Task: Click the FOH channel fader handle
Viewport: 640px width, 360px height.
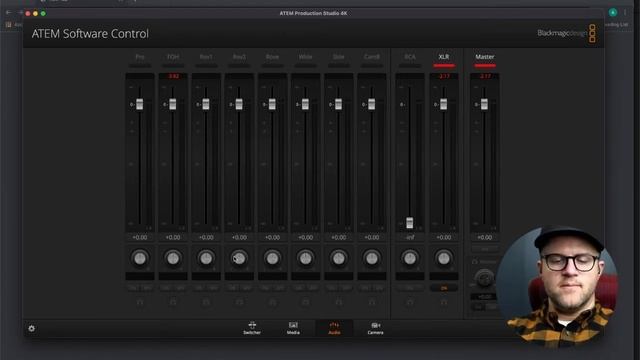Action: pos(173,104)
